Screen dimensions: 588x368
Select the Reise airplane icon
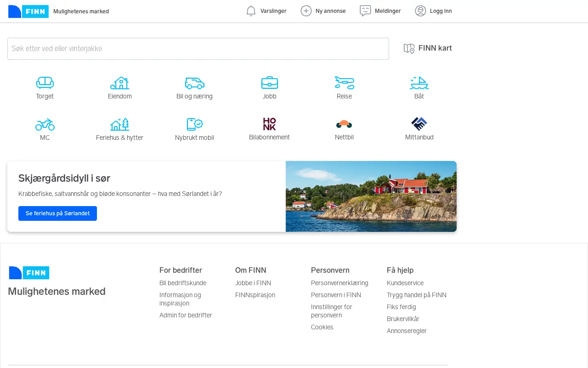point(345,83)
